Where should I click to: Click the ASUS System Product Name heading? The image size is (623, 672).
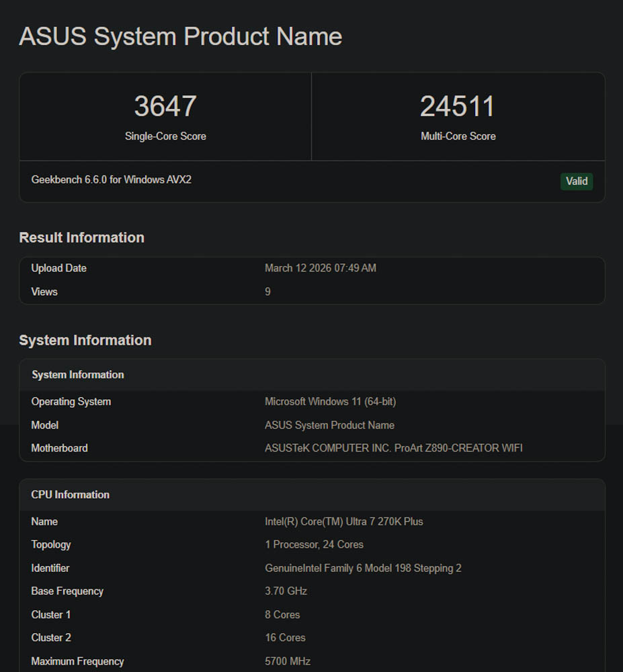pyautogui.click(x=180, y=36)
